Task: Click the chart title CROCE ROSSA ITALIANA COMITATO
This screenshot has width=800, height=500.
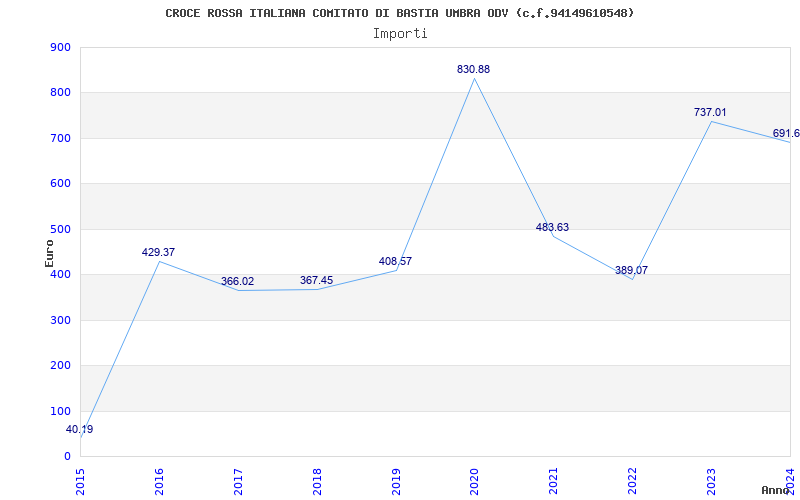Action: click(399, 13)
